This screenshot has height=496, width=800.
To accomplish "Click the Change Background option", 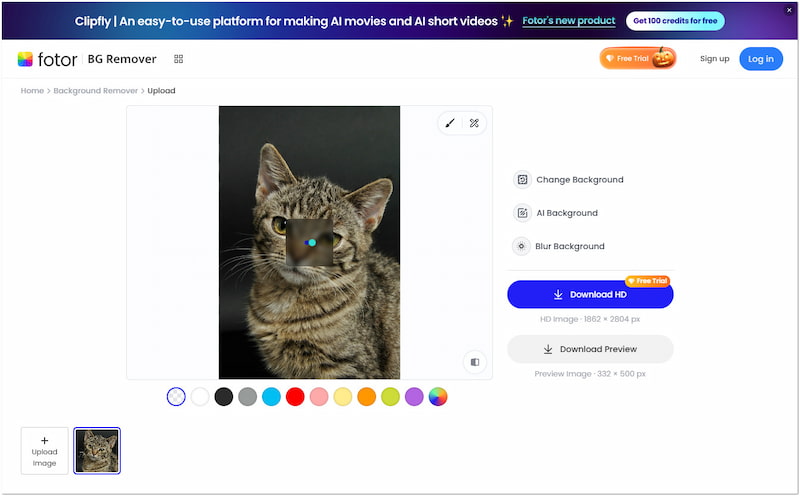I will tap(579, 180).
